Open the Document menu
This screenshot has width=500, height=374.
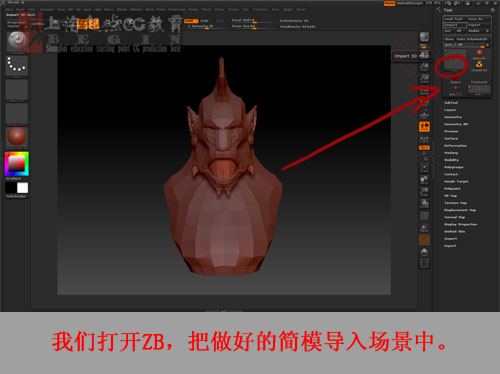46,9
